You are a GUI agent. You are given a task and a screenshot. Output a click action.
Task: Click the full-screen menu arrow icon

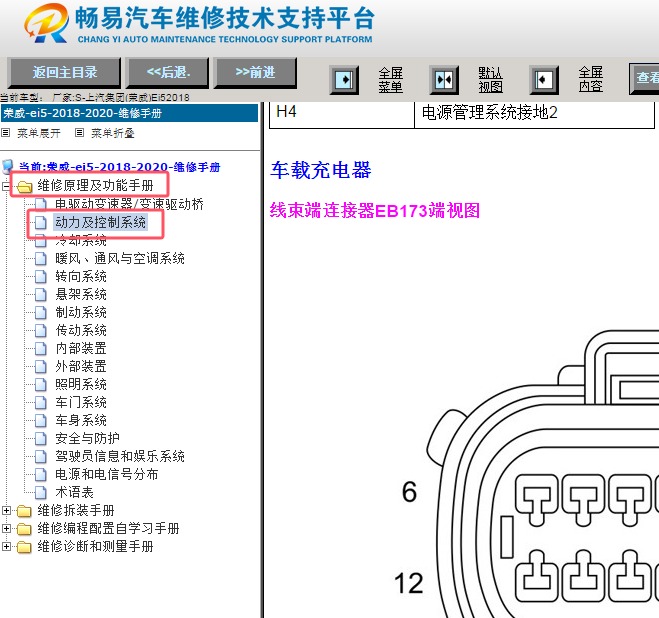(x=344, y=79)
